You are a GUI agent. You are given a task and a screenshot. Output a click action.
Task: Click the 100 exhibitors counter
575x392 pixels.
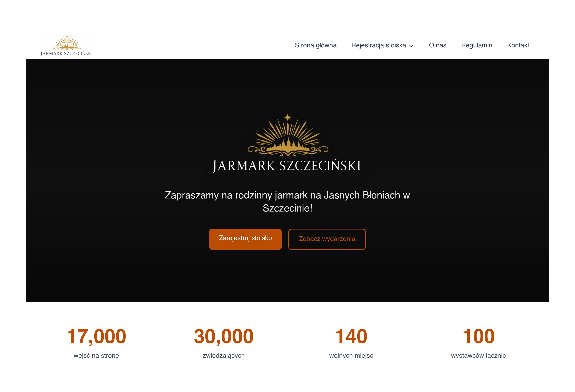(478, 336)
